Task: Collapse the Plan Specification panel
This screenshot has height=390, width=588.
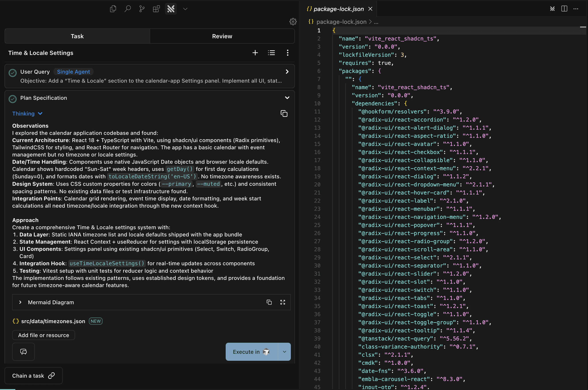Action: (x=287, y=98)
